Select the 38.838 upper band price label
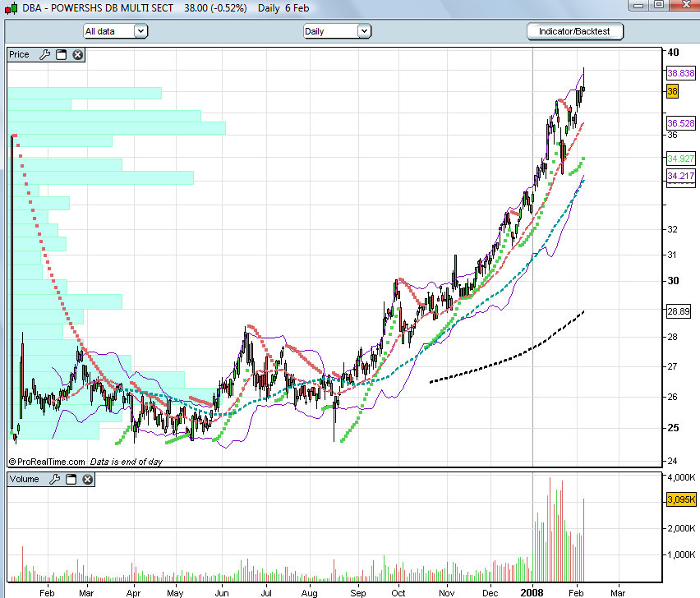This screenshot has height=598, width=700. click(681, 73)
